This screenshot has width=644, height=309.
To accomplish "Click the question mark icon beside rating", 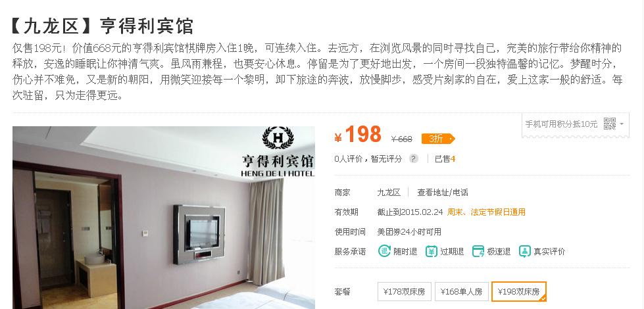I will tap(414, 159).
